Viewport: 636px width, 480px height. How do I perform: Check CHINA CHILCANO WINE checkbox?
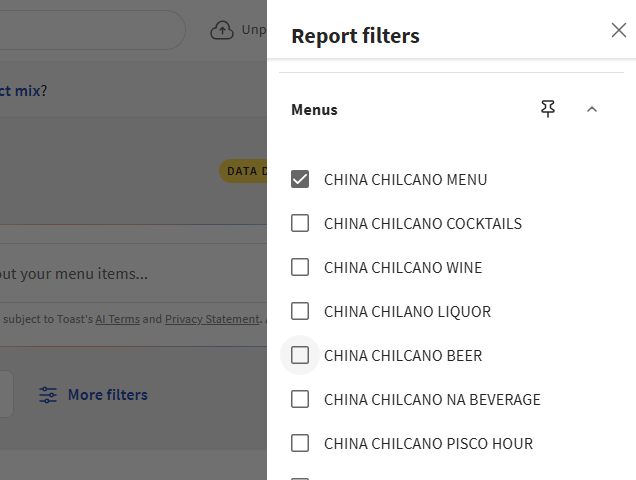(300, 267)
